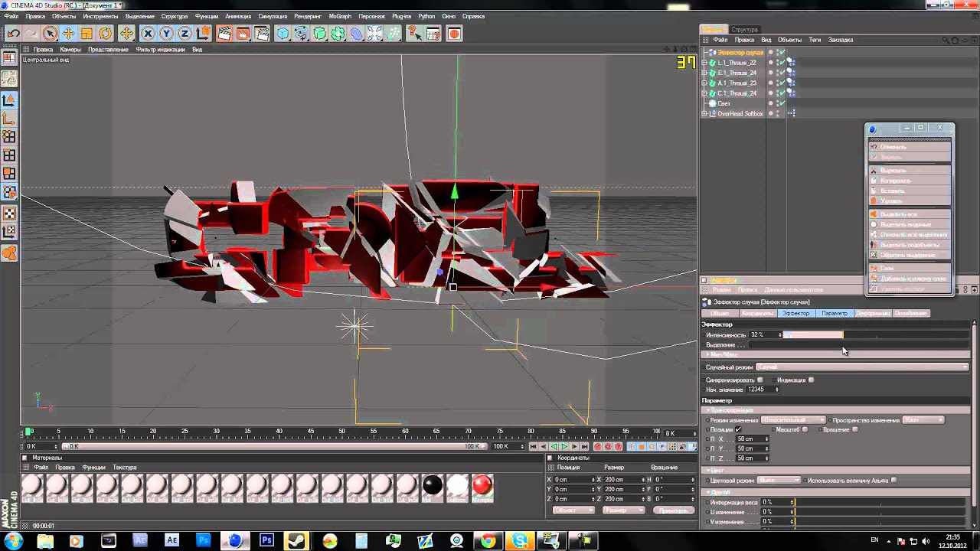
Task: Enable the Синхронизировать checkbox
Action: coord(760,380)
